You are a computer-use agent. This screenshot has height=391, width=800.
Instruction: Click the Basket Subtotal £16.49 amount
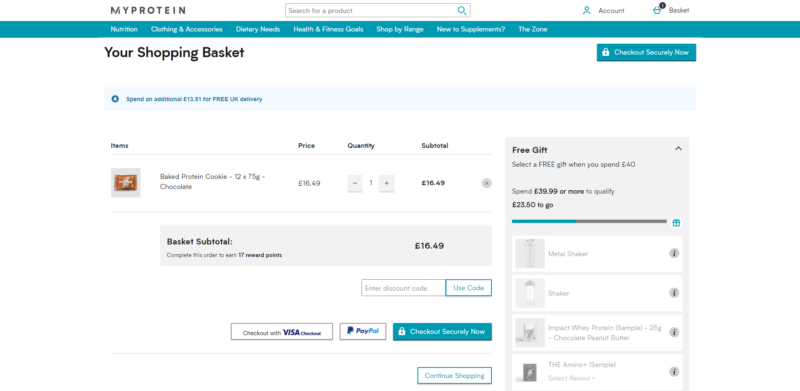tap(429, 246)
